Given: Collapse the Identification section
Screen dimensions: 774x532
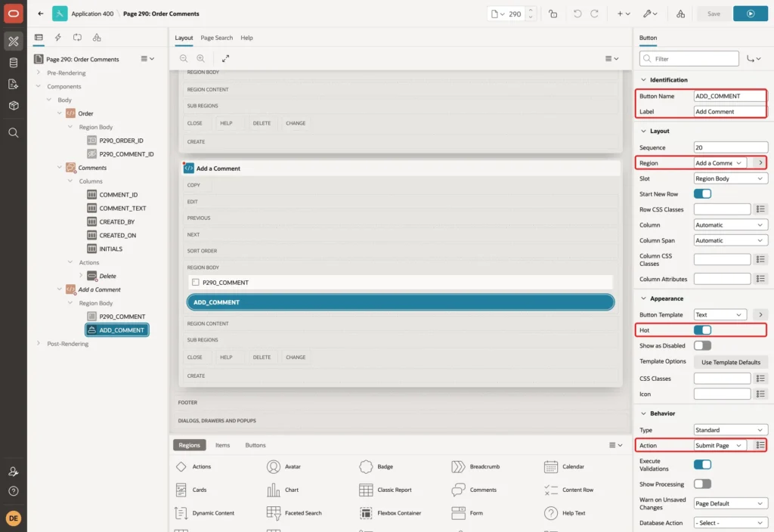Looking at the screenshot, I should tap(643, 80).
